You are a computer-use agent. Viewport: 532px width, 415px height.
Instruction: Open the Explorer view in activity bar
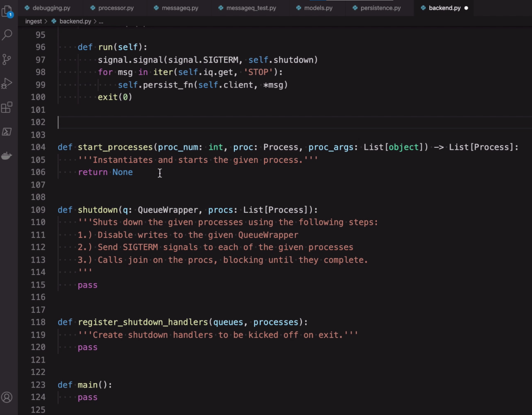[8, 11]
